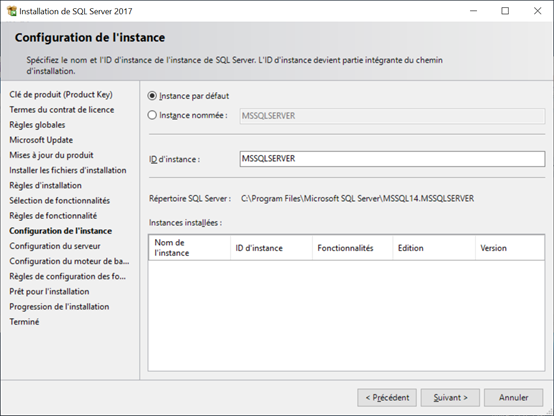Click the 'Nom de l'instance' column header

189,248
